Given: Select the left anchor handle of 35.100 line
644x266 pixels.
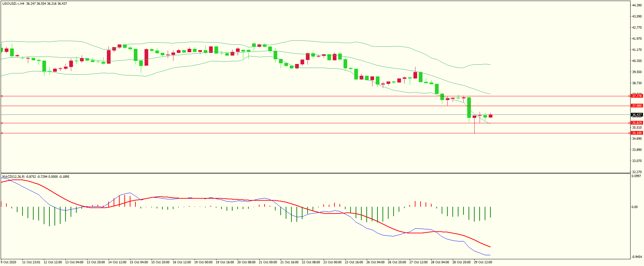Looking at the screenshot, I should click(2, 133).
